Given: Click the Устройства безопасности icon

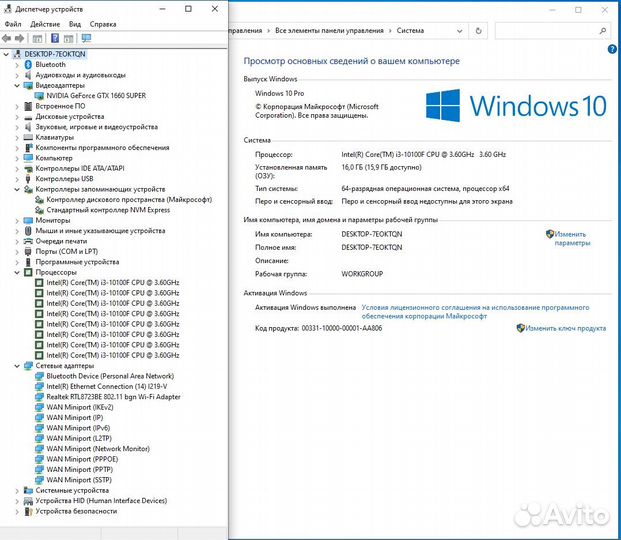Looking at the screenshot, I should tap(28, 511).
